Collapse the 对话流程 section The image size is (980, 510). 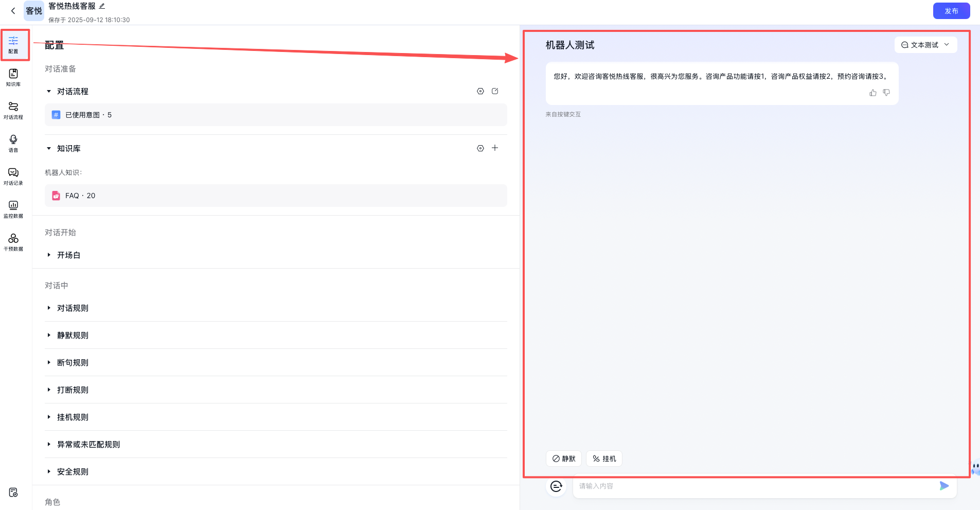point(49,92)
